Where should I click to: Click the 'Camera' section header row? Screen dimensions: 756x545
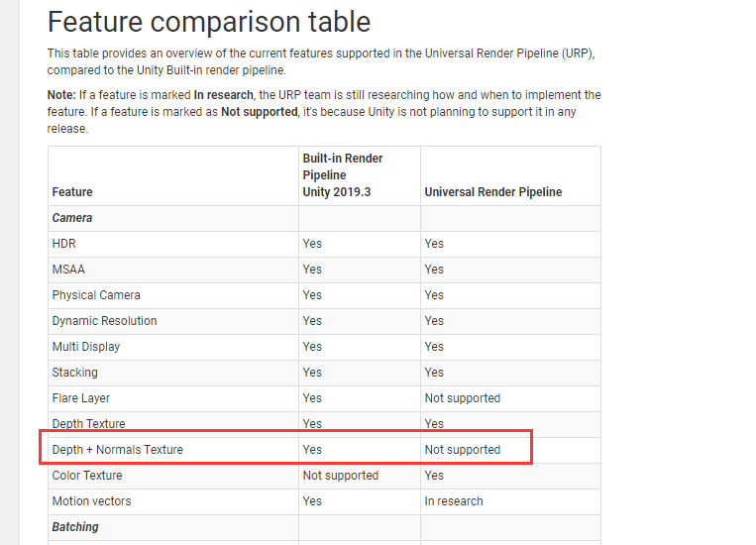324,218
